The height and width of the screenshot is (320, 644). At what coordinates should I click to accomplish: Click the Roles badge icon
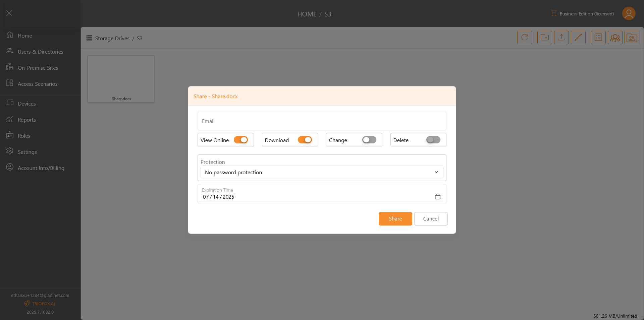(x=10, y=135)
